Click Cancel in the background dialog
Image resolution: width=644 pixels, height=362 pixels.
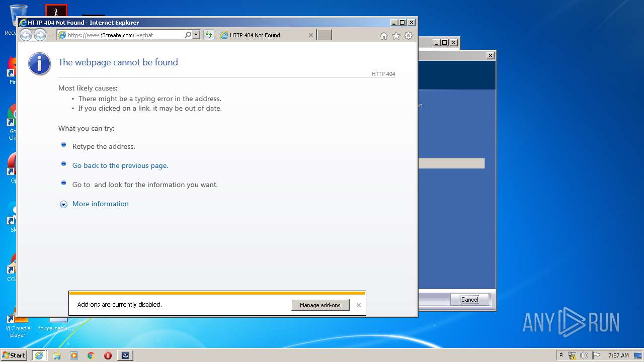point(469,299)
